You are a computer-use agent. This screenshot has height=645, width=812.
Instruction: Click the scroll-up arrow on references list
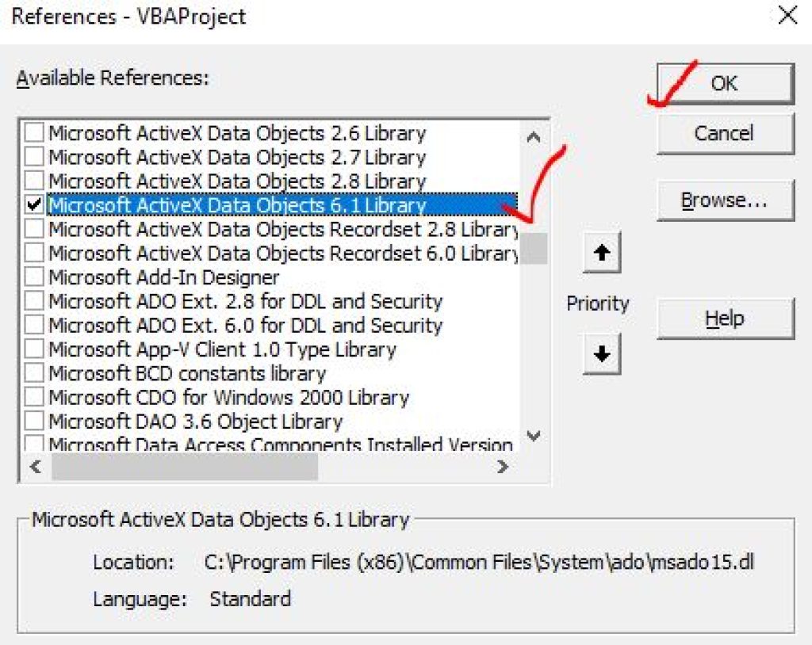coord(534,136)
